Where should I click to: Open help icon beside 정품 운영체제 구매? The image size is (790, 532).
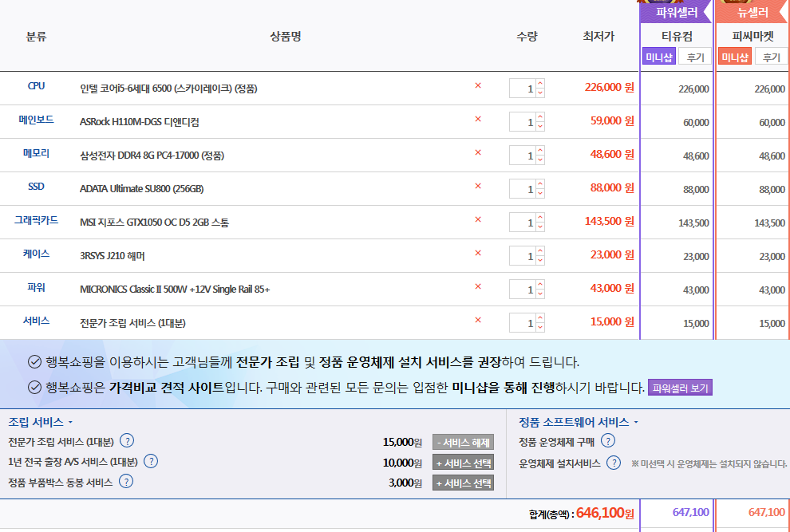point(608,441)
